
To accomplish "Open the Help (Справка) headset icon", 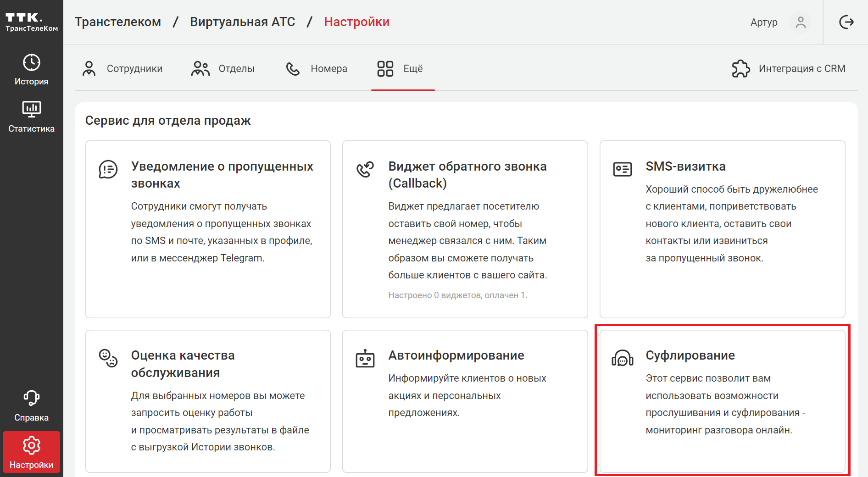I will click(x=31, y=398).
